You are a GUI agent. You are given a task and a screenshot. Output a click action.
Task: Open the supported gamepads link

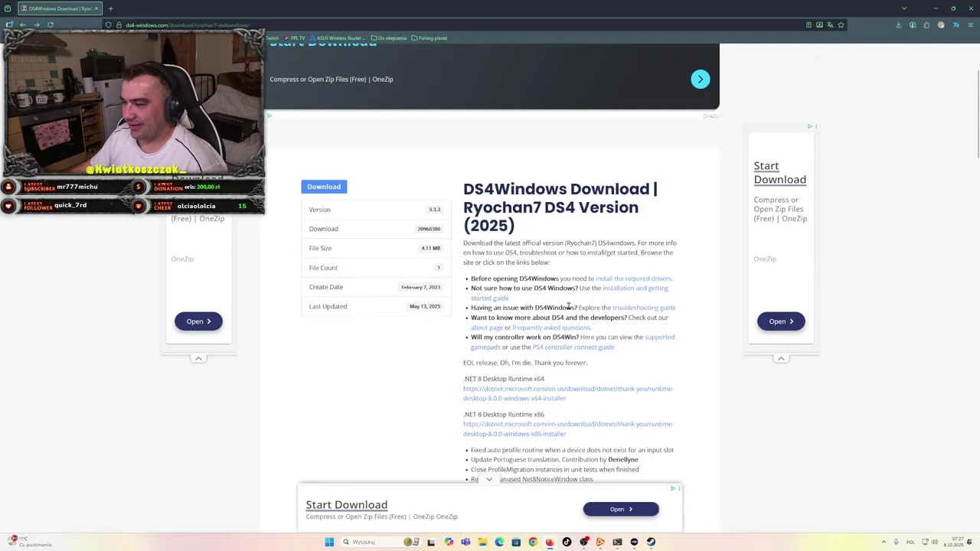pyautogui.click(x=659, y=337)
